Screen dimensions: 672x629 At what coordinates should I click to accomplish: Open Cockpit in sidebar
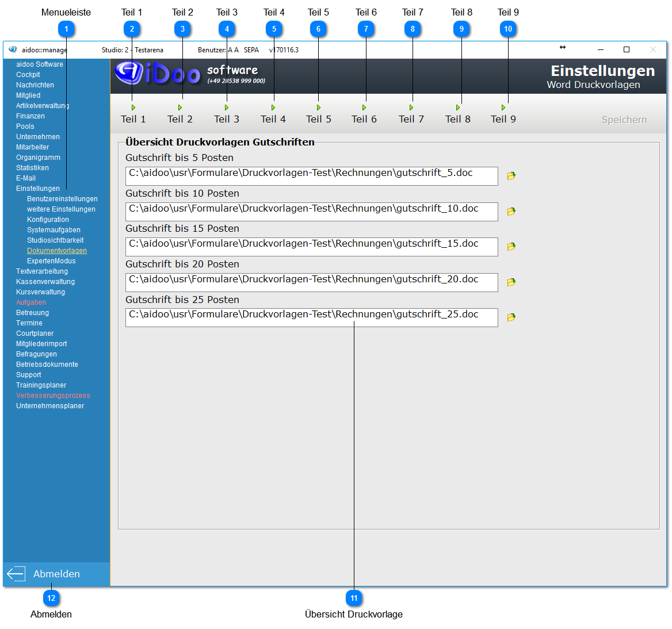point(28,75)
